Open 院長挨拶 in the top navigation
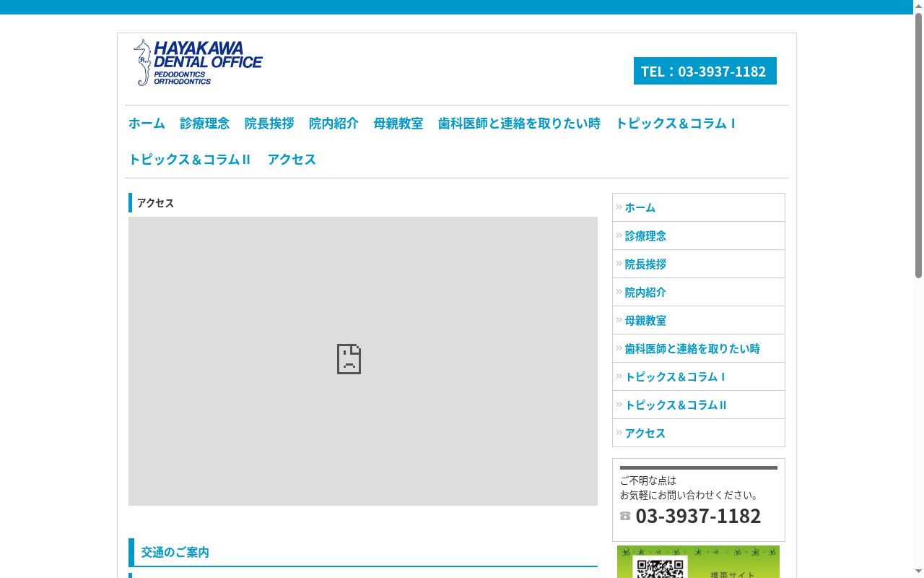This screenshot has width=924, height=578. (269, 124)
